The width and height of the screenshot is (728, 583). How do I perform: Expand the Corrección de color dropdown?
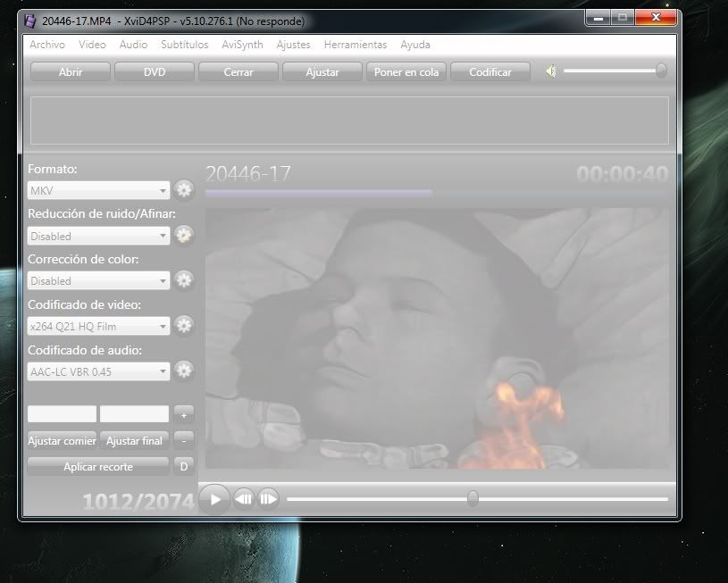[163, 281]
